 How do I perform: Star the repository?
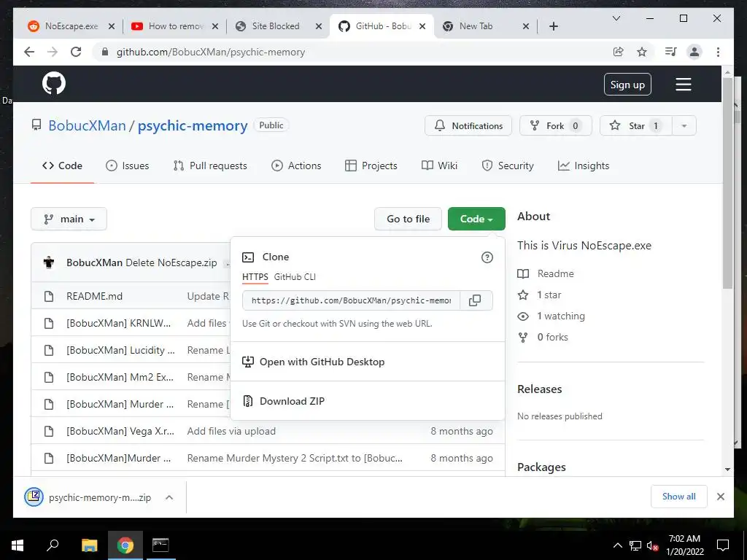click(636, 125)
